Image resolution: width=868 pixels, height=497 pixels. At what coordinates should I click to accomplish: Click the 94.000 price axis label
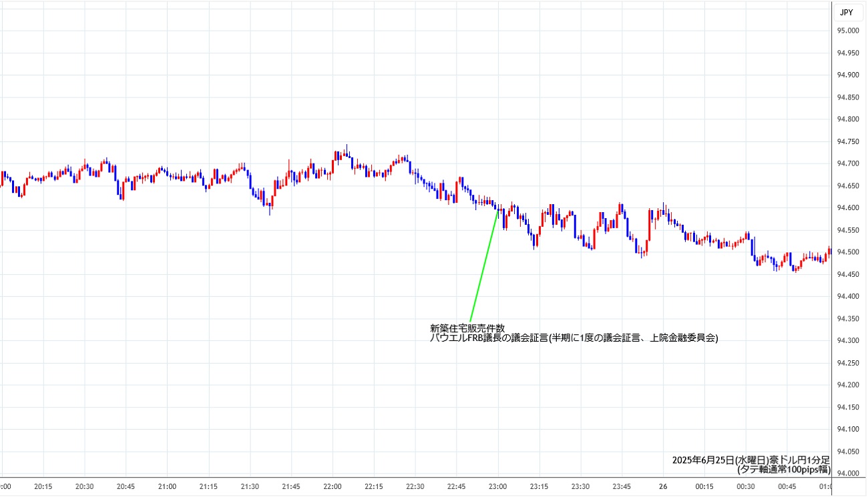[849, 473]
